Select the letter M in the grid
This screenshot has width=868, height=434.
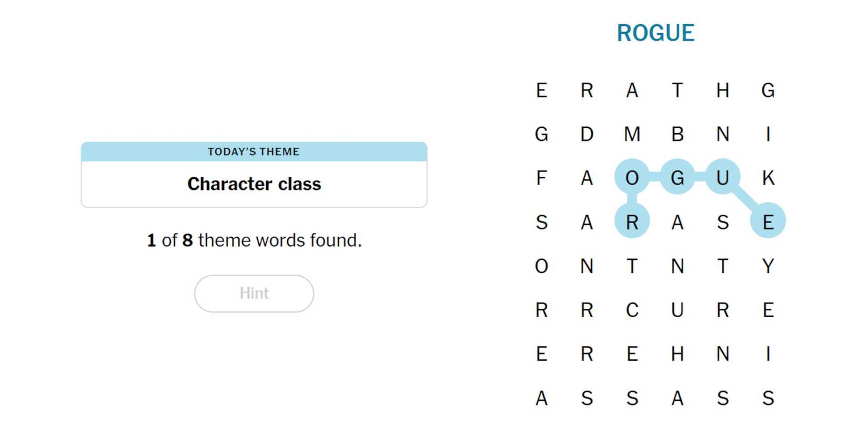coord(632,134)
